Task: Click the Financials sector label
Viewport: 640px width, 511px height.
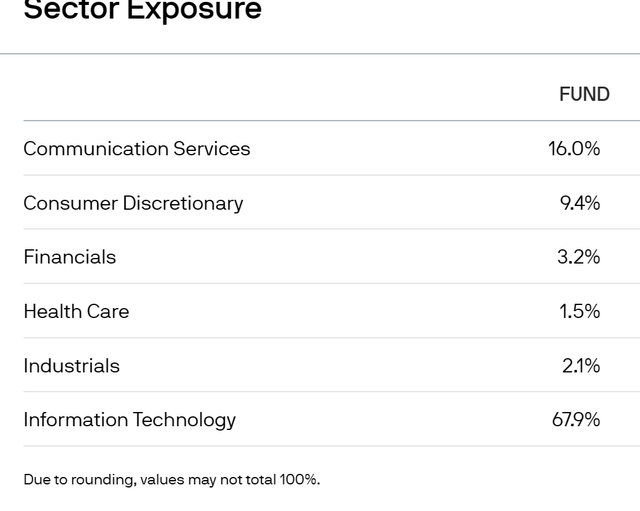Action: point(70,257)
